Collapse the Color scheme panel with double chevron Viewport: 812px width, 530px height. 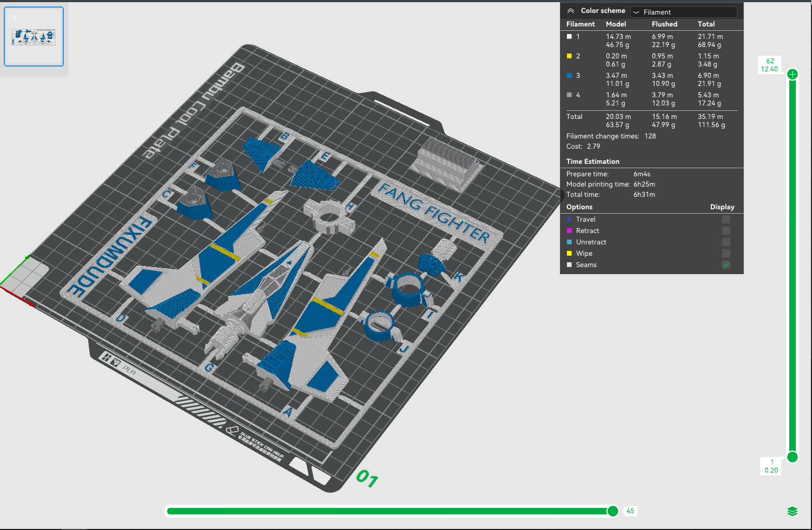coord(570,11)
